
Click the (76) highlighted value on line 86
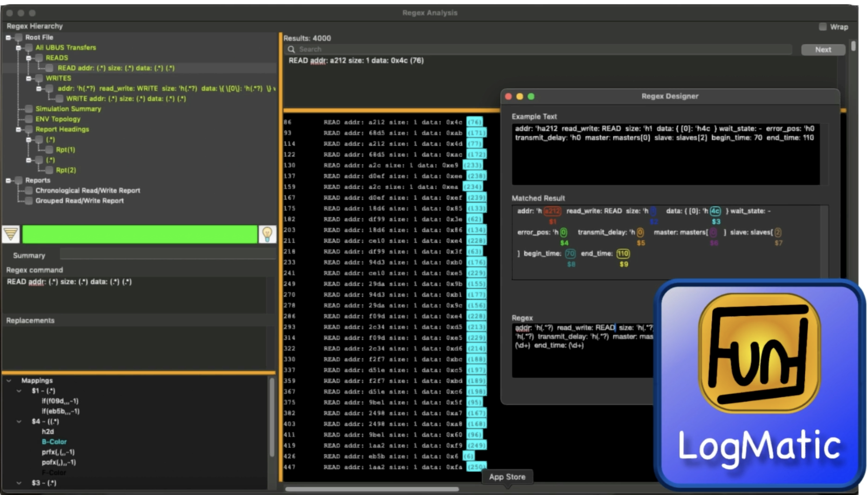[x=474, y=122]
